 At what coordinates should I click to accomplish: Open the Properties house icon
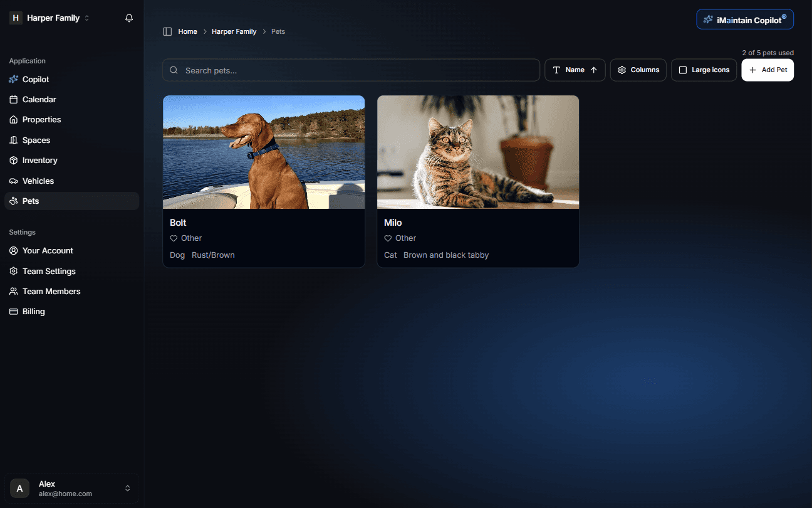14,120
